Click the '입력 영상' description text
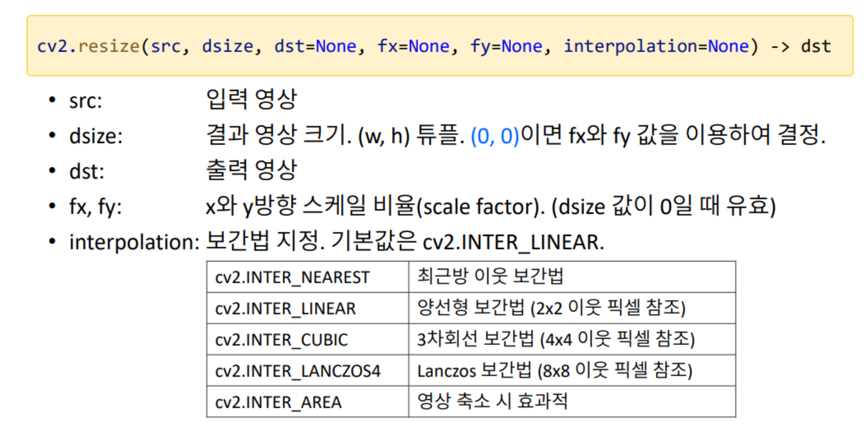868x433 pixels. [251, 99]
